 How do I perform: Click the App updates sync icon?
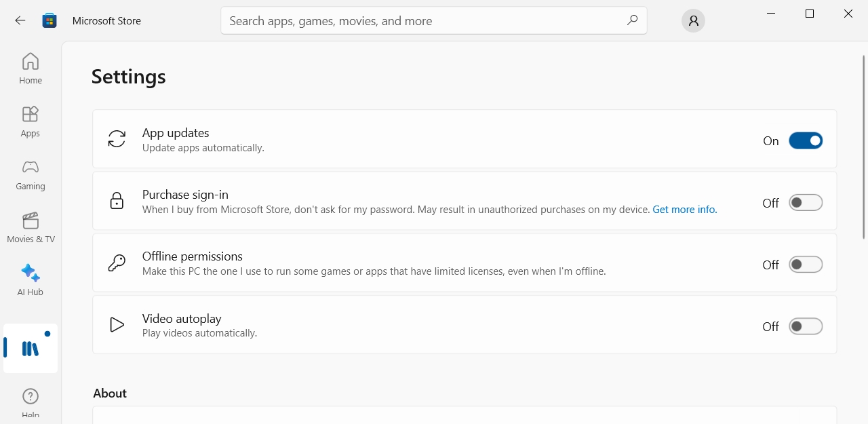117,139
